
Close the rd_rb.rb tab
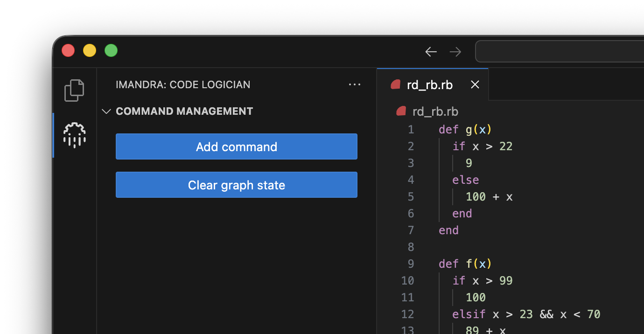pos(475,84)
